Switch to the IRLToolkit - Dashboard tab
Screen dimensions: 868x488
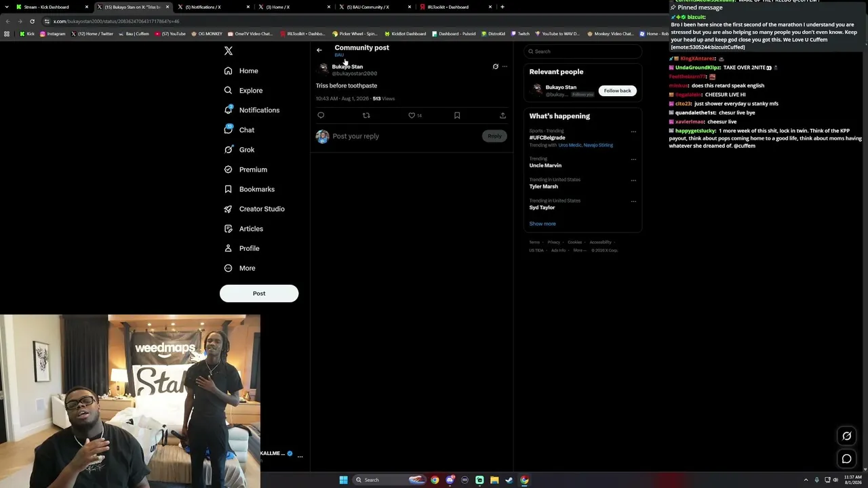point(455,7)
